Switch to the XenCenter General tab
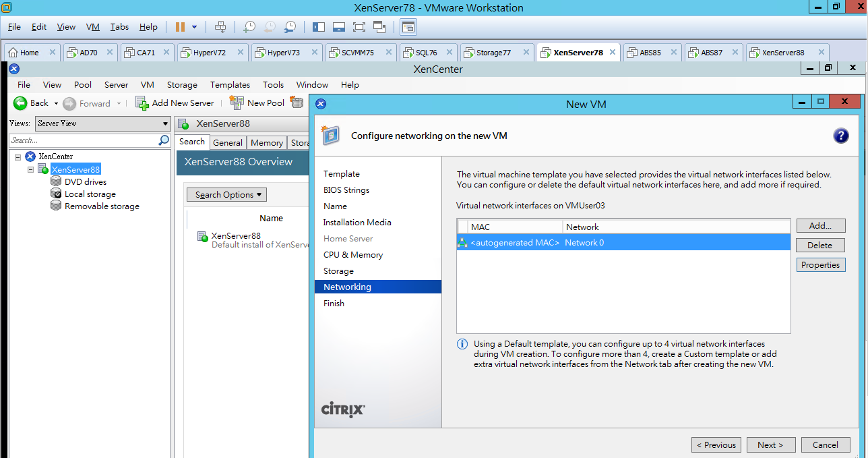 (x=228, y=143)
